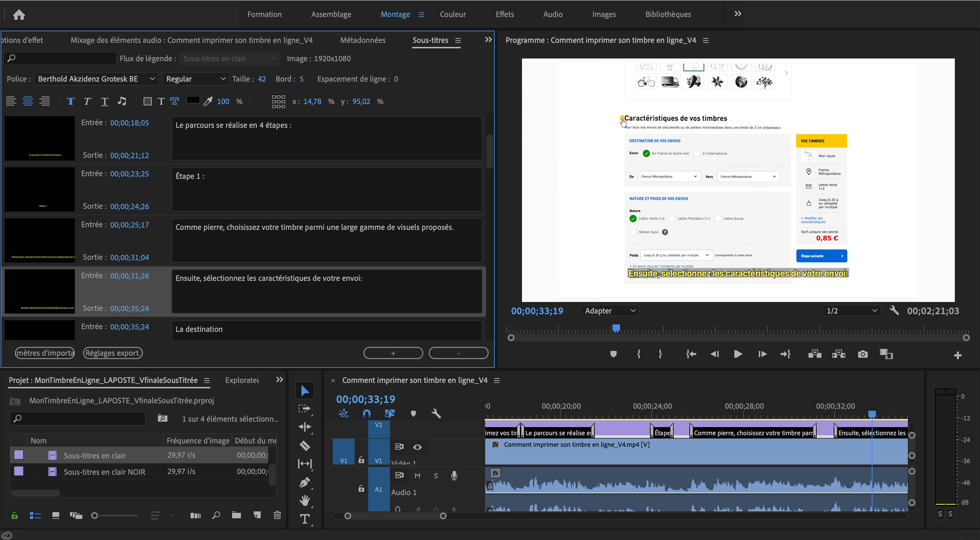Switch to the Couleur workspace
Image resolution: width=980 pixels, height=540 pixels.
pyautogui.click(x=452, y=14)
